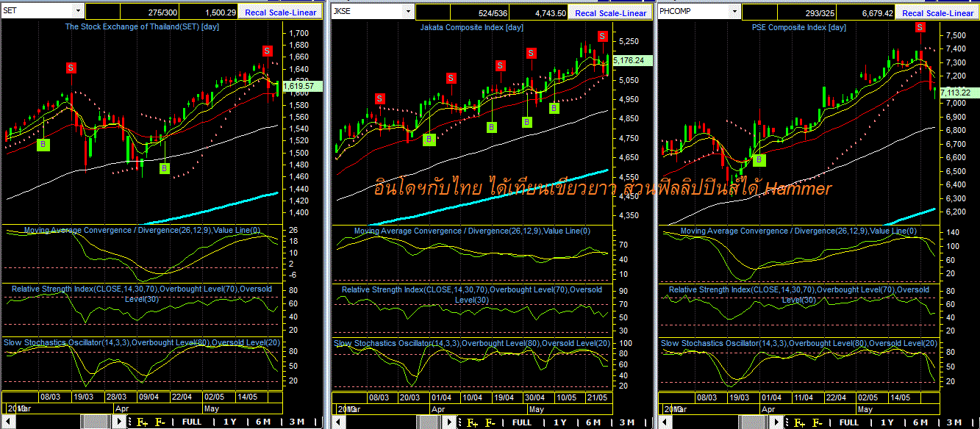Set SET chart range to 1Y
This screenshot has height=429, width=980.
coord(229,422)
